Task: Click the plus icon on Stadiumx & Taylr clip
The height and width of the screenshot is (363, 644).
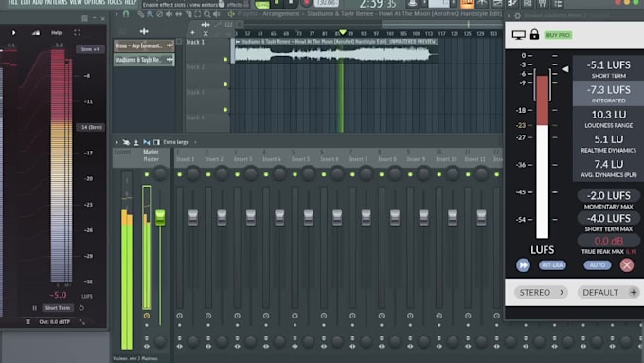Action: [x=170, y=60]
